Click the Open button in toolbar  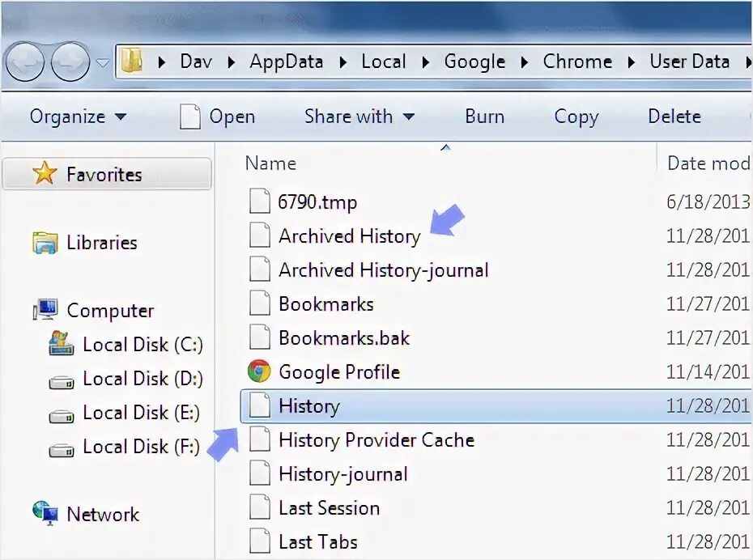[x=217, y=117]
